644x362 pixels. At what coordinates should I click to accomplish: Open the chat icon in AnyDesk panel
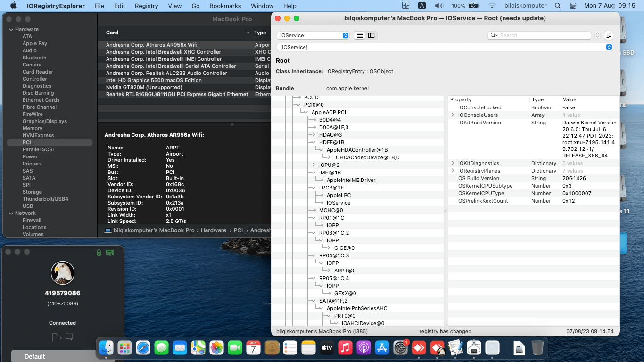(x=69, y=337)
